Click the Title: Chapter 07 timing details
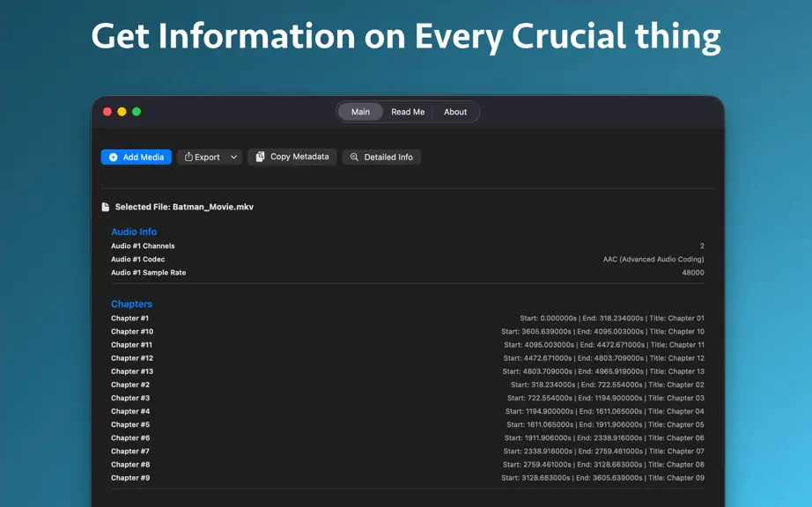Viewport: 812px width, 507px height. (604, 452)
